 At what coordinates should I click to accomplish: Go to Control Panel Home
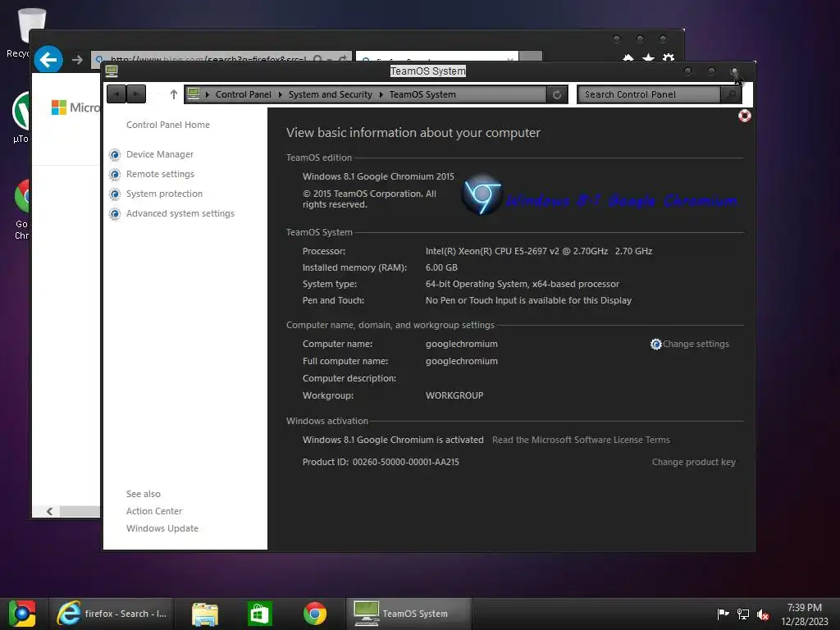[168, 125]
